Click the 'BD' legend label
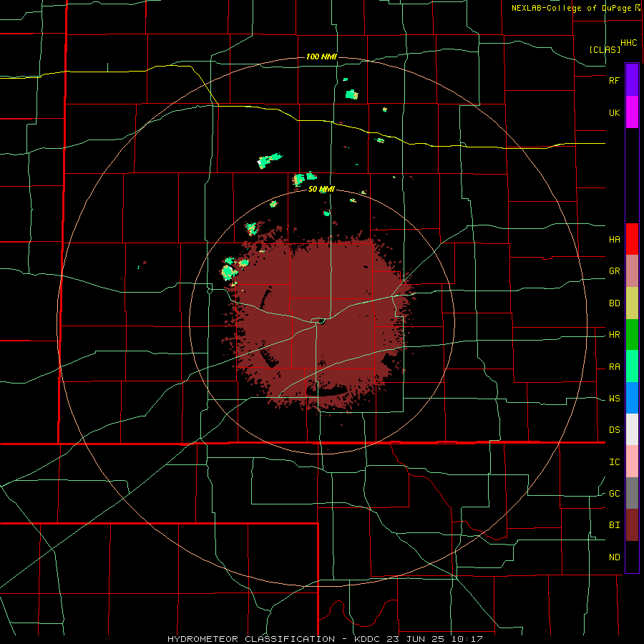 click(x=614, y=303)
